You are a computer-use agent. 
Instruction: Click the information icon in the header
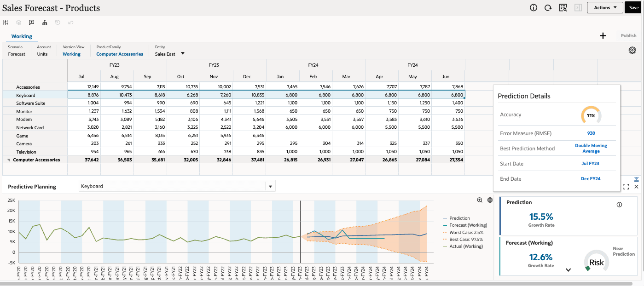pyautogui.click(x=533, y=7)
